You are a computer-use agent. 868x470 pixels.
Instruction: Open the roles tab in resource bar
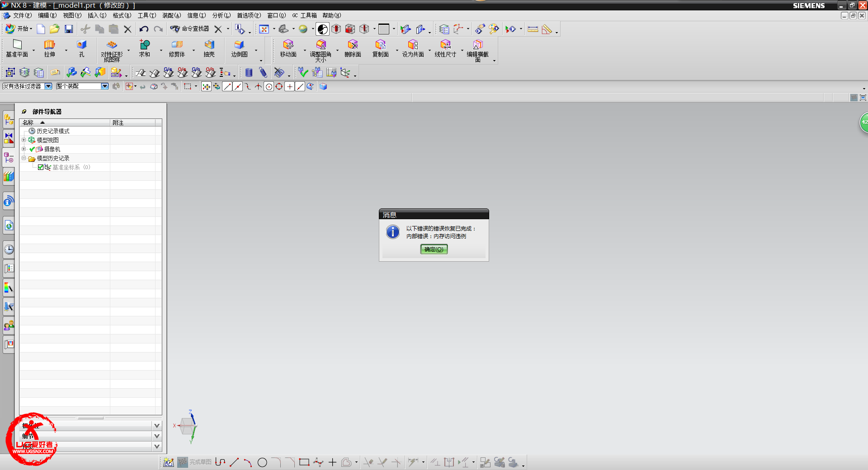pyautogui.click(x=9, y=325)
